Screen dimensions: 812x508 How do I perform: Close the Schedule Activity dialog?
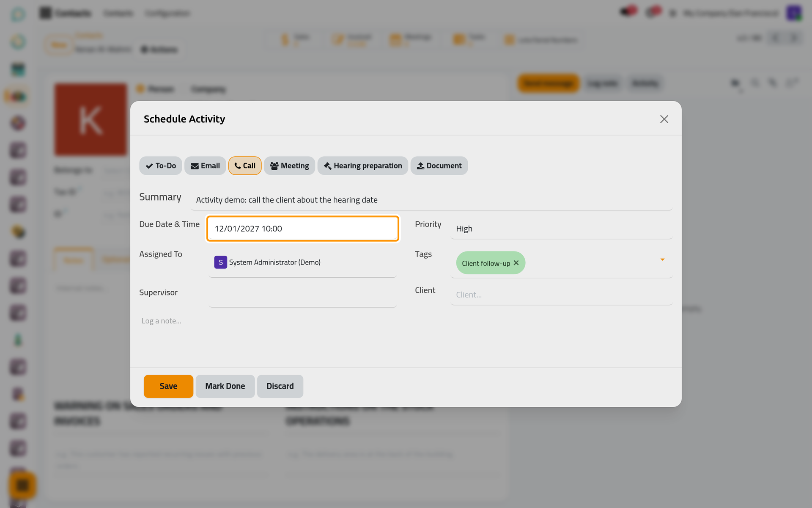point(664,119)
